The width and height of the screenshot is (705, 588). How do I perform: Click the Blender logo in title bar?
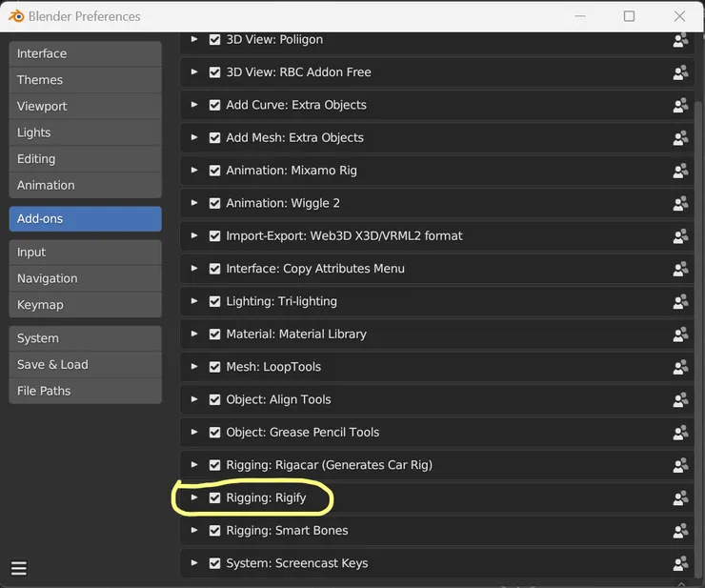click(x=15, y=16)
